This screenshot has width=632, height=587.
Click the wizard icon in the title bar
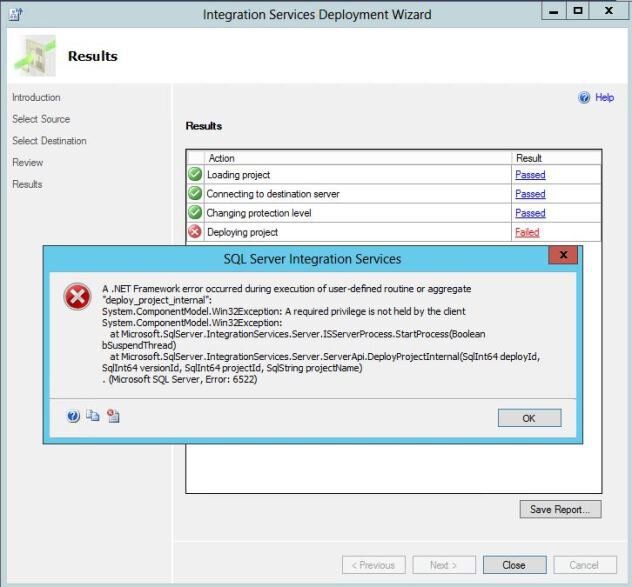(16, 15)
